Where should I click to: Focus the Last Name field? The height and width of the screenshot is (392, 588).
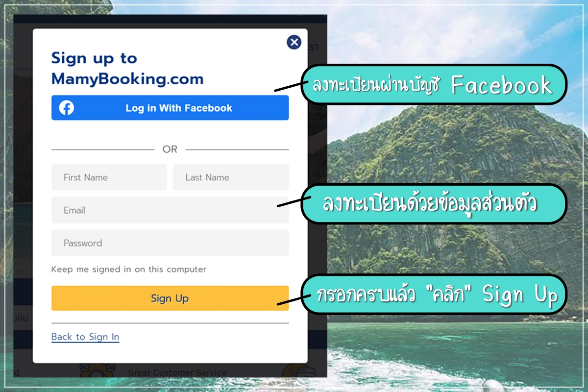pyautogui.click(x=231, y=177)
